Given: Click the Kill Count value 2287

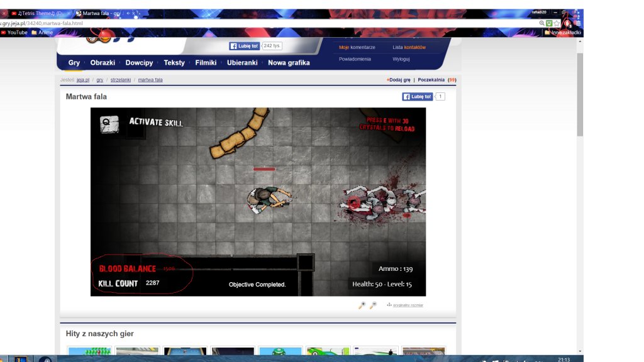Looking at the screenshot, I should [152, 283].
